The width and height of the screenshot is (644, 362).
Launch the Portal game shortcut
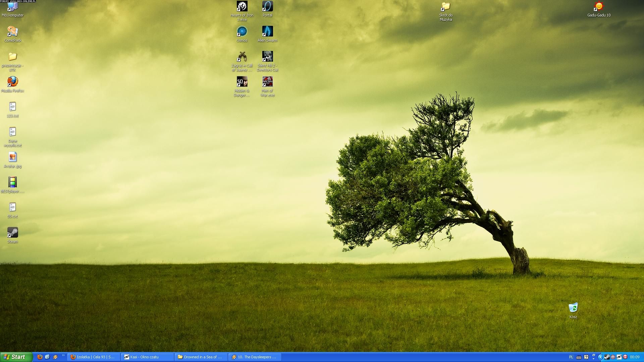(267, 6)
